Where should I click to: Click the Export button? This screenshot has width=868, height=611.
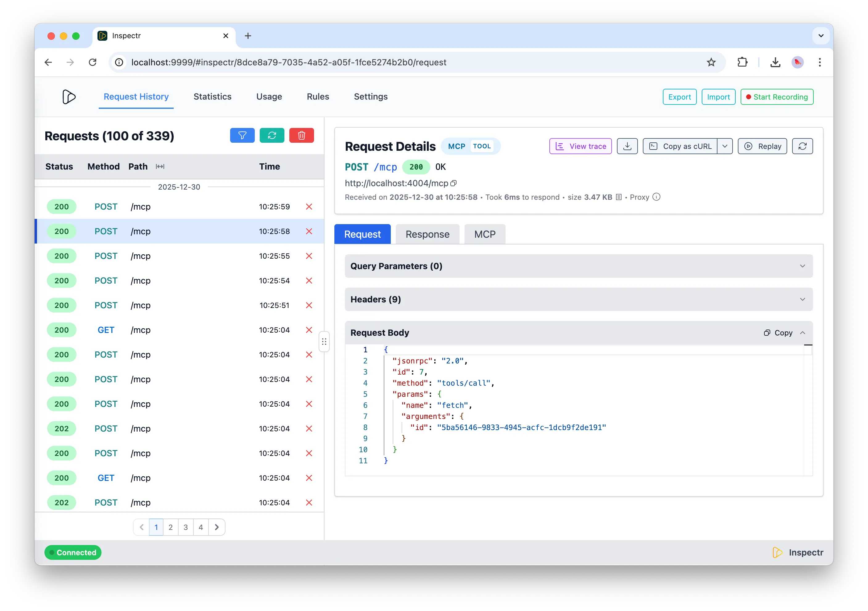pos(679,97)
